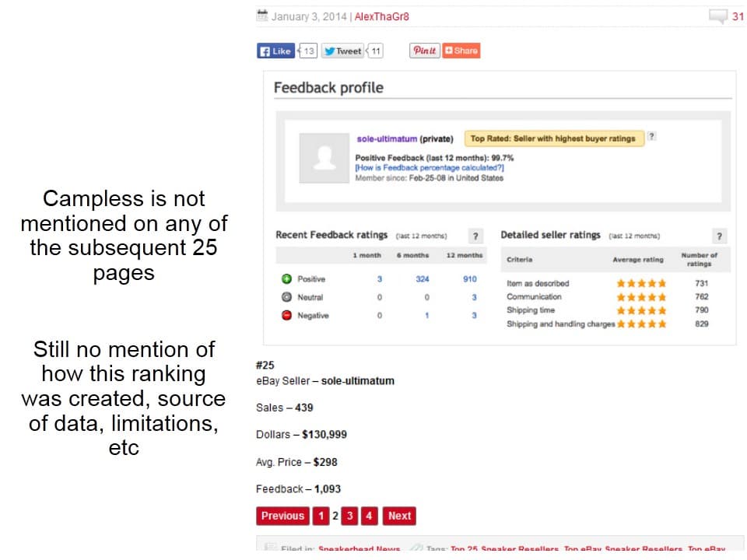747x560 pixels.
Task: Go to page 1 of the article
Action: 321,516
